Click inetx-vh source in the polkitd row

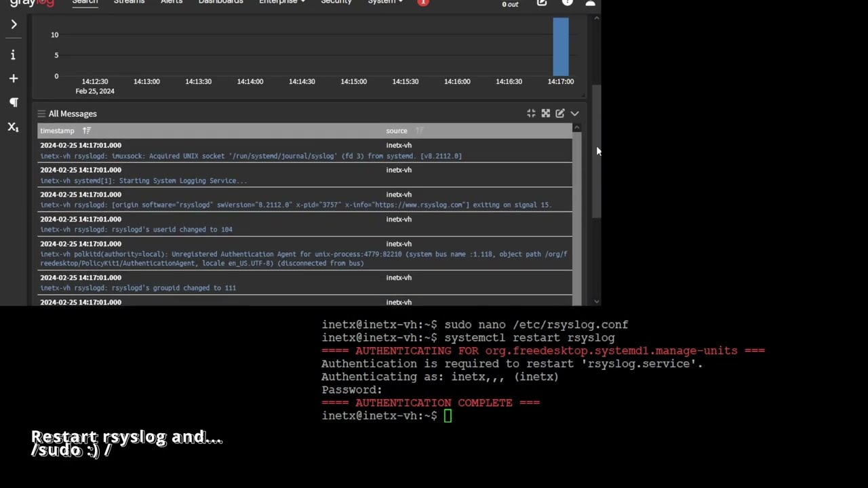click(399, 244)
